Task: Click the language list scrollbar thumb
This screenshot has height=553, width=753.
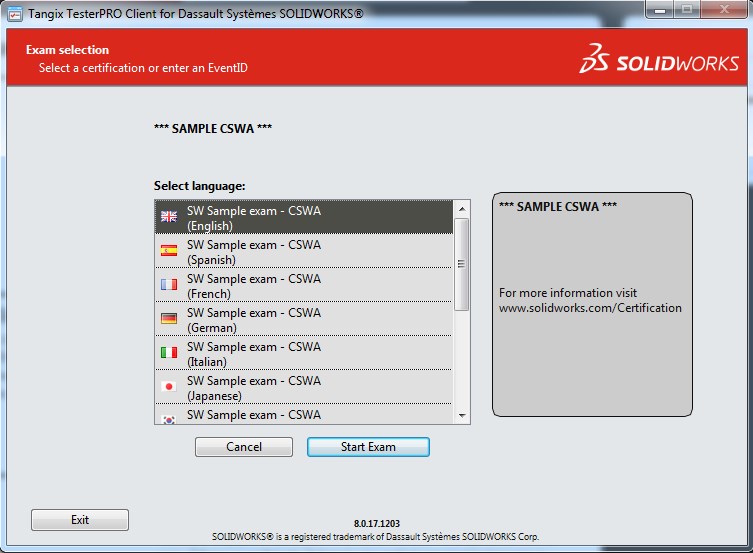Action: tap(462, 264)
